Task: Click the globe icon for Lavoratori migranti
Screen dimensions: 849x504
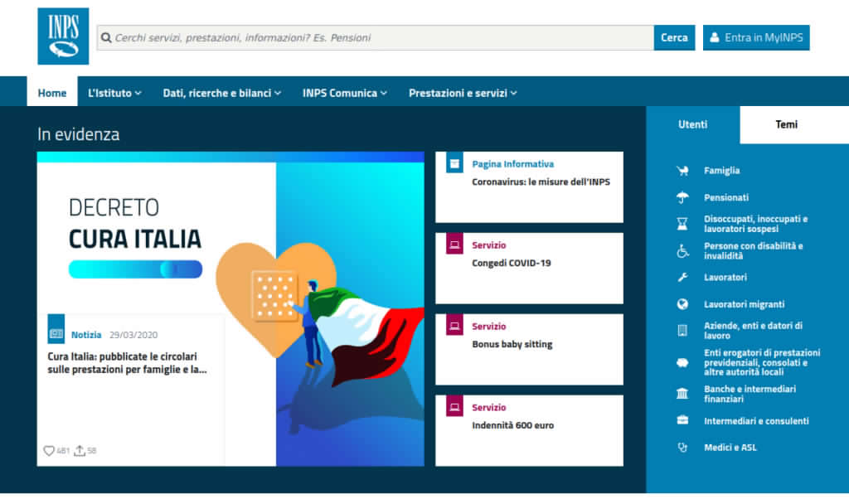Action: tap(682, 304)
